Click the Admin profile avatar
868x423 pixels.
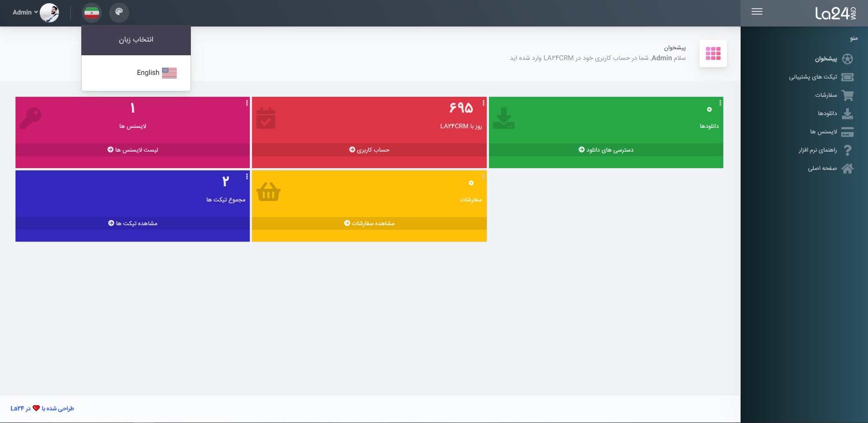tap(49, 12)
